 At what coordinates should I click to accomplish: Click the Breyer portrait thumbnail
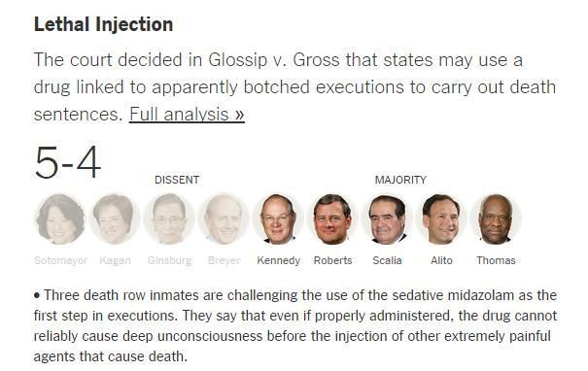(x=224, y=219)
